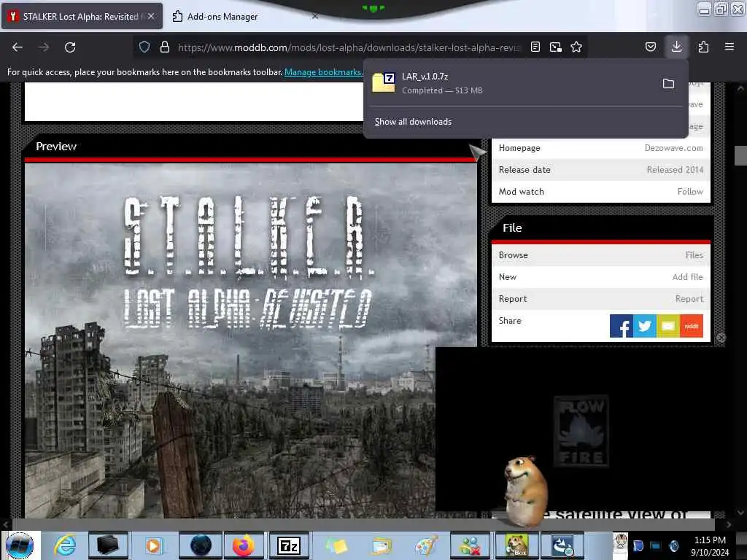Open 7-Zip from the taskbar

tap(289, 545)
